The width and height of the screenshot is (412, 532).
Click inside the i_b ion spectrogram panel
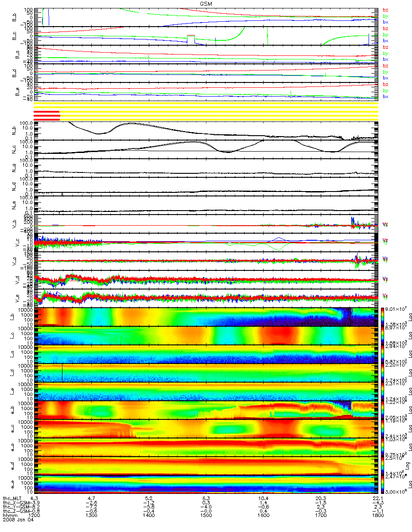[x=206, y=317]
